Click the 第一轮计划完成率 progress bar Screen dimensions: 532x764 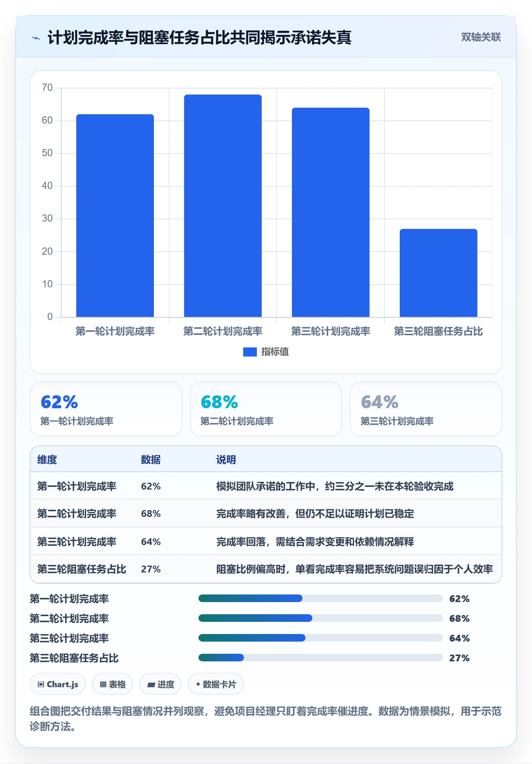[x=320, y=598]
